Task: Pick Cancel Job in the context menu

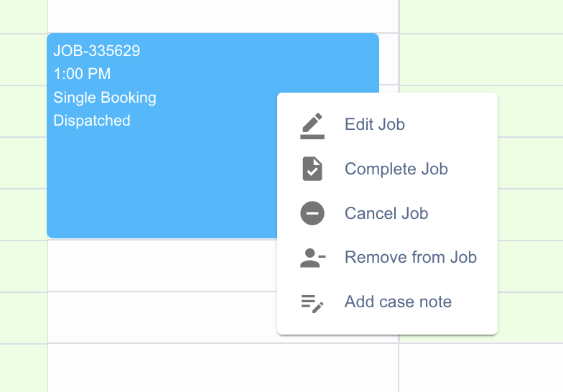Action: click(388, 213)
